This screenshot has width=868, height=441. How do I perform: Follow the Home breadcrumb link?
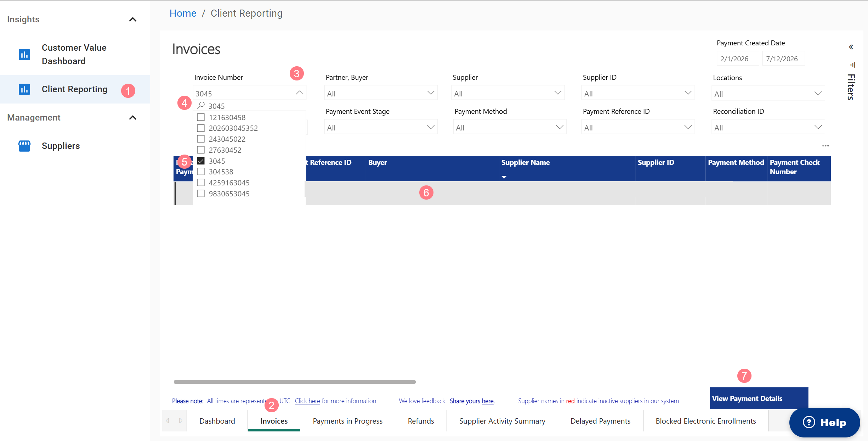[x=183, y=13]
